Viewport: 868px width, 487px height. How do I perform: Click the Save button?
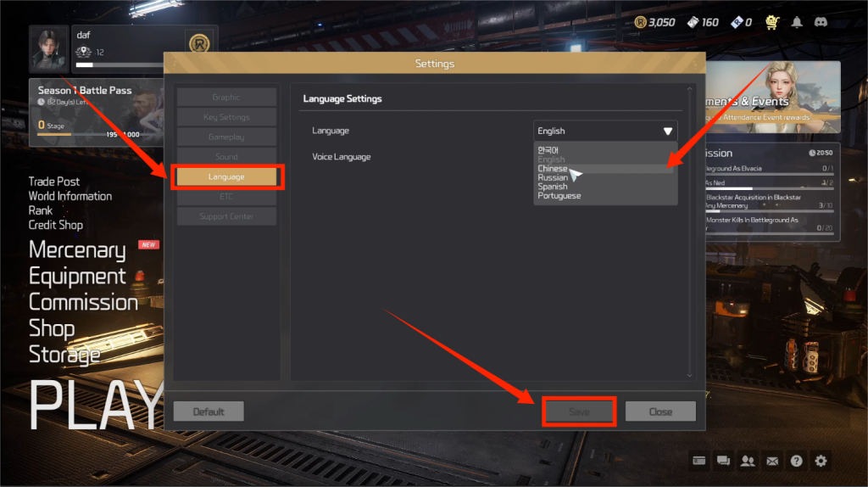pos(579,411)
